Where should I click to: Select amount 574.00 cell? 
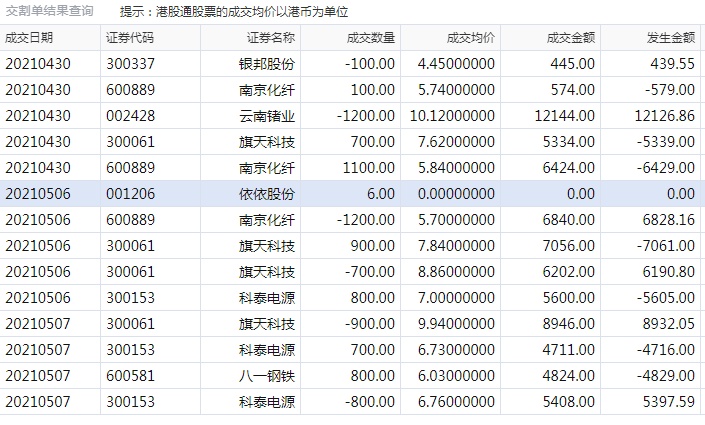[573, 90]
